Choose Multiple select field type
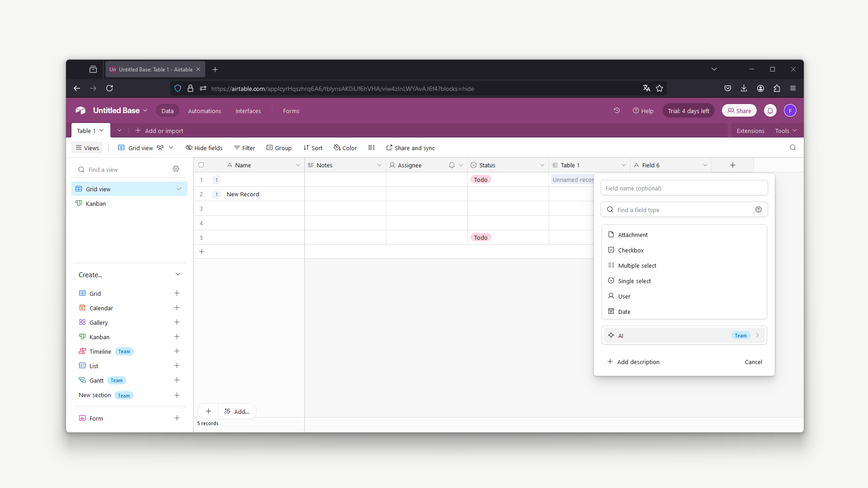The image size is (868, 488). (x=684, y=265)
